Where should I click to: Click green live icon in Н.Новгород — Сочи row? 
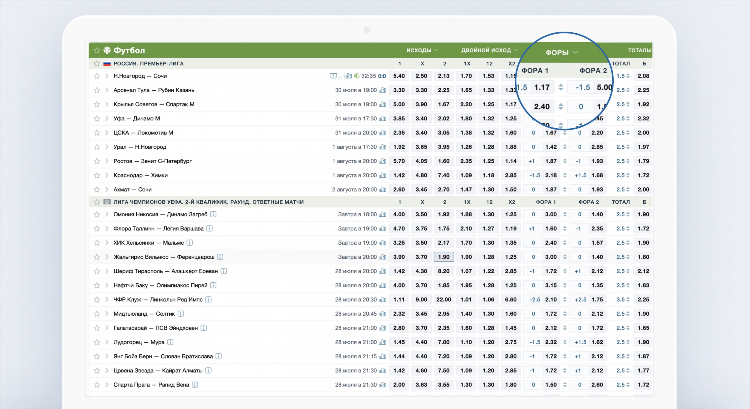(x=356, y=76)
